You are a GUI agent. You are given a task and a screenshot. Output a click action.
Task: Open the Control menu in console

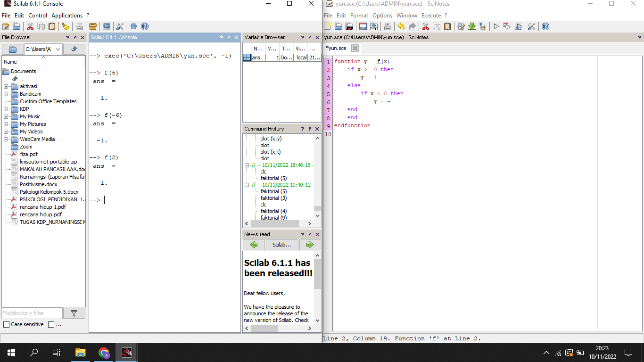38,16
